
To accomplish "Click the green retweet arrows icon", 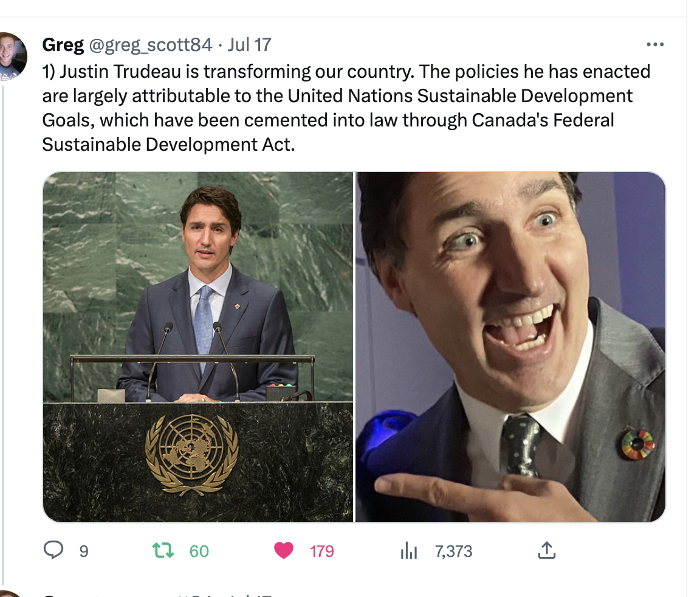I will [x=163, y=551].
